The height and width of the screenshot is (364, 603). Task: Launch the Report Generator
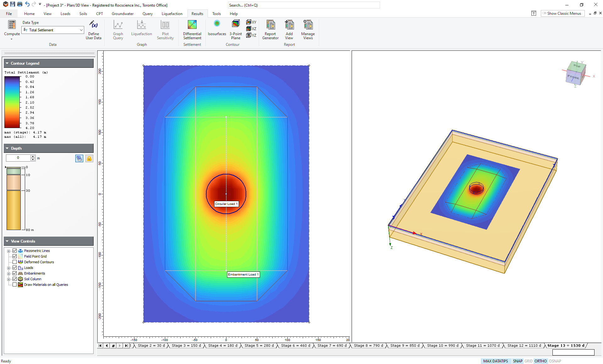coord(270,25)
